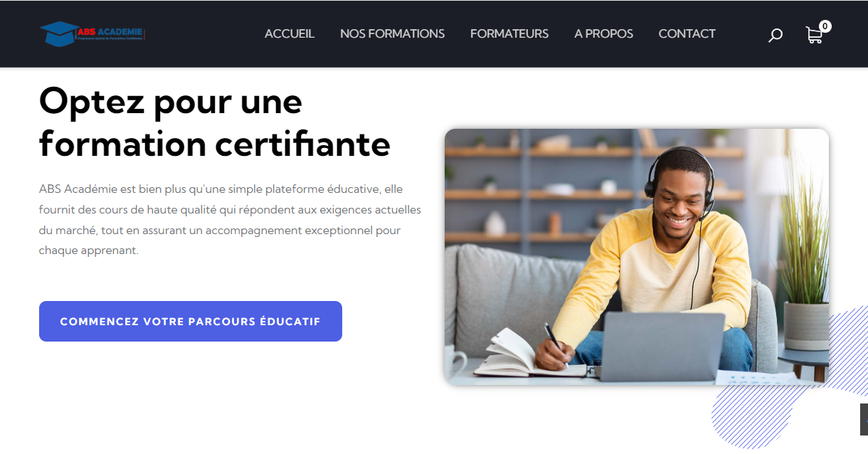Click the Optez pour une formation certifiante heading
Image resolution: width=868 pixels, height=454 pixels.
point(215,123)
